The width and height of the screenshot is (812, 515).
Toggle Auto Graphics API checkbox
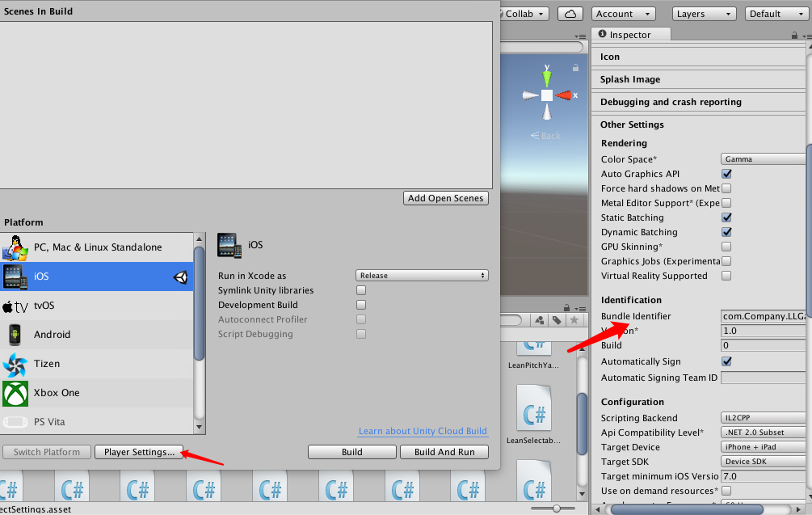[726, 174]
